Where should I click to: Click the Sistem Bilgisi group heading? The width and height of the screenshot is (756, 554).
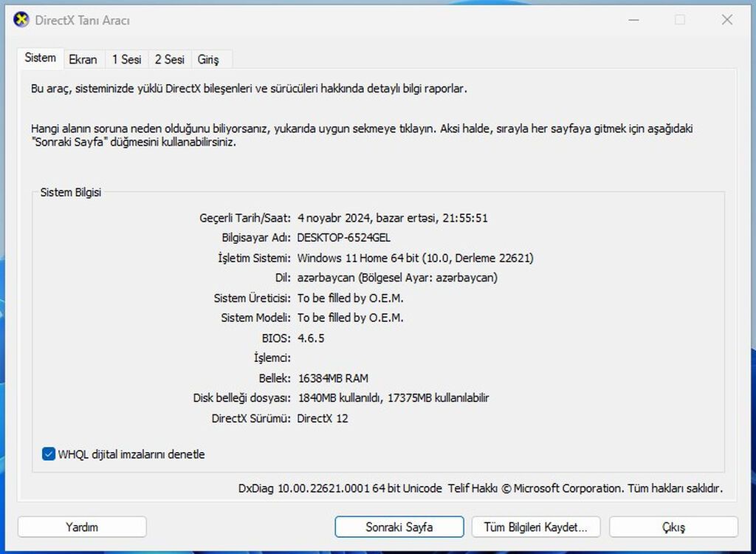(x=71, y=193)
